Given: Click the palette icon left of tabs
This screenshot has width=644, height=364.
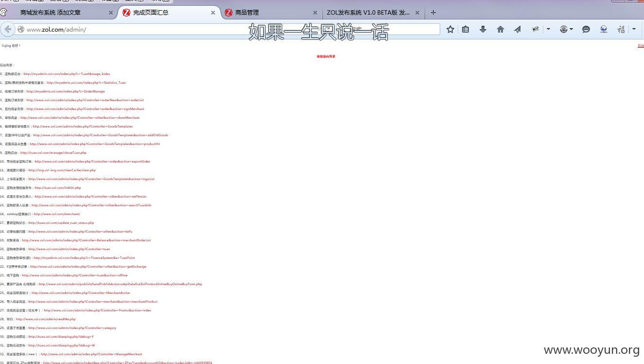Looking at the screenshot, I should click(4, 13).
